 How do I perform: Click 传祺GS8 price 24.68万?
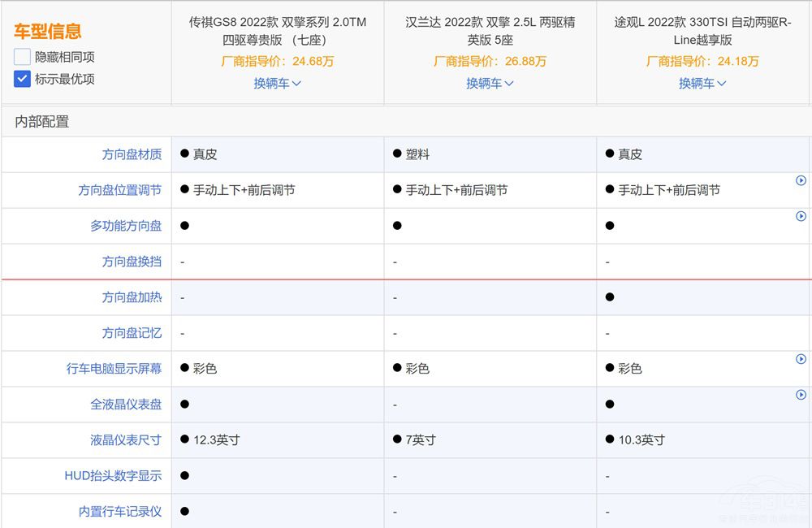point(277,61)
